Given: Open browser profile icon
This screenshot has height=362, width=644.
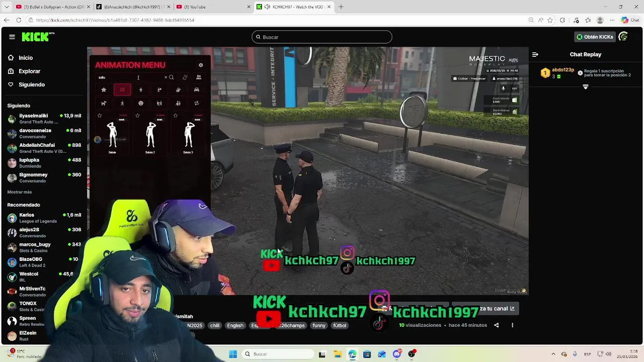Looking at the screenshot, I should 600,20.
